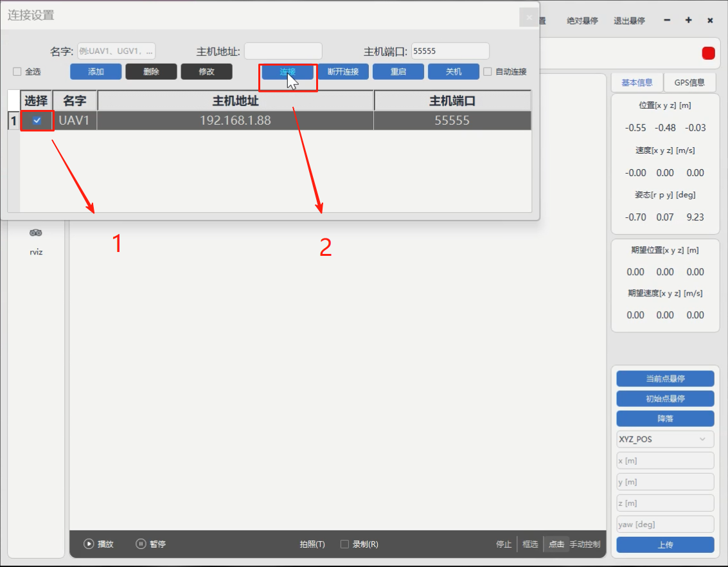
Task: Enable the 录制(R) recording checkbox
Action: click(x=344, y=544)
